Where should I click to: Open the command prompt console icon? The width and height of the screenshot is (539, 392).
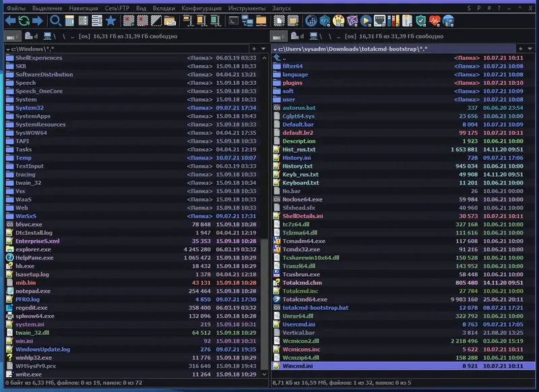tap(234, 21)
